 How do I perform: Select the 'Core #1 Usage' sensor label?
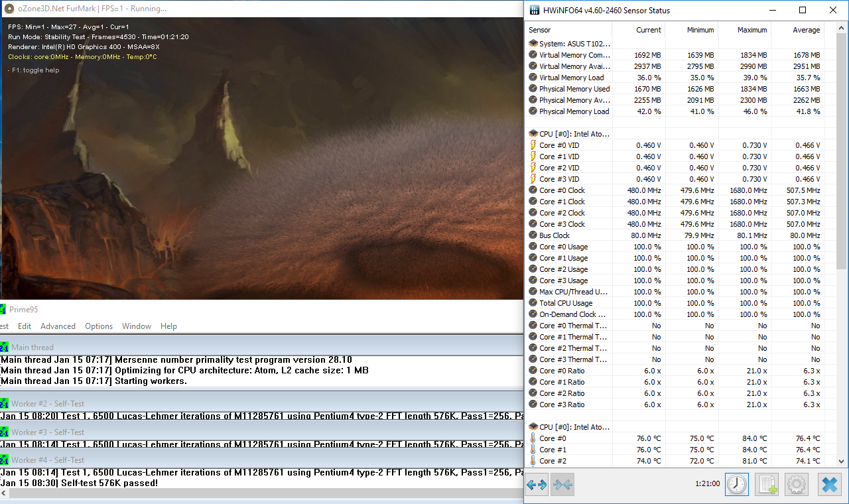pyautogui.click(x=563, y=258)
